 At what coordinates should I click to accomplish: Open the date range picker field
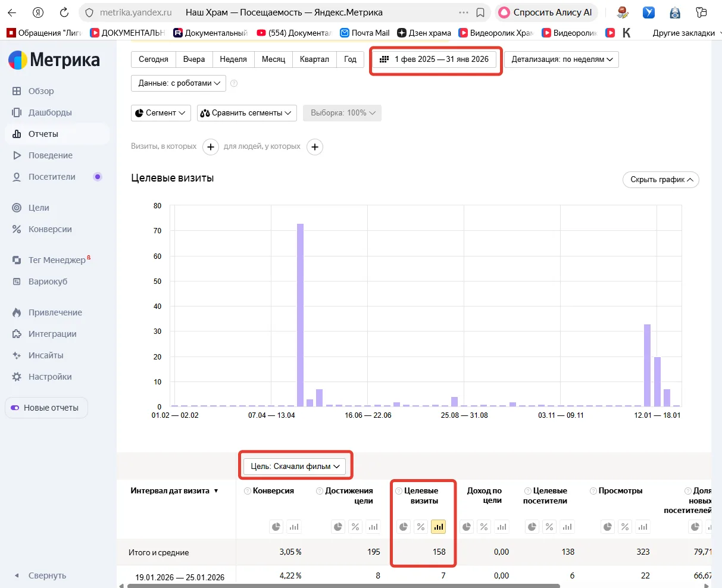436,60
